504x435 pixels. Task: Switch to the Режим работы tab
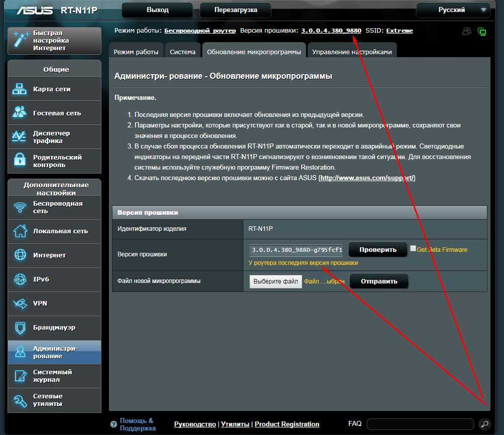(136, 52)
